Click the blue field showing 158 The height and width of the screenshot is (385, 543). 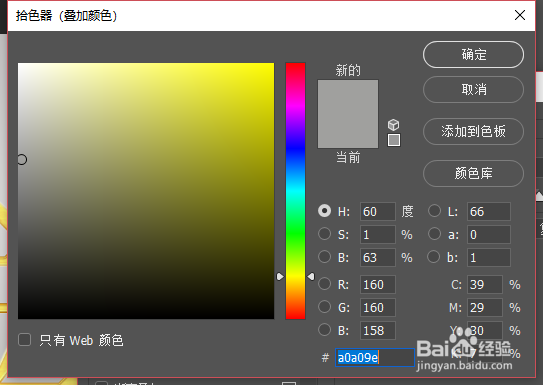tap(377, 330)
